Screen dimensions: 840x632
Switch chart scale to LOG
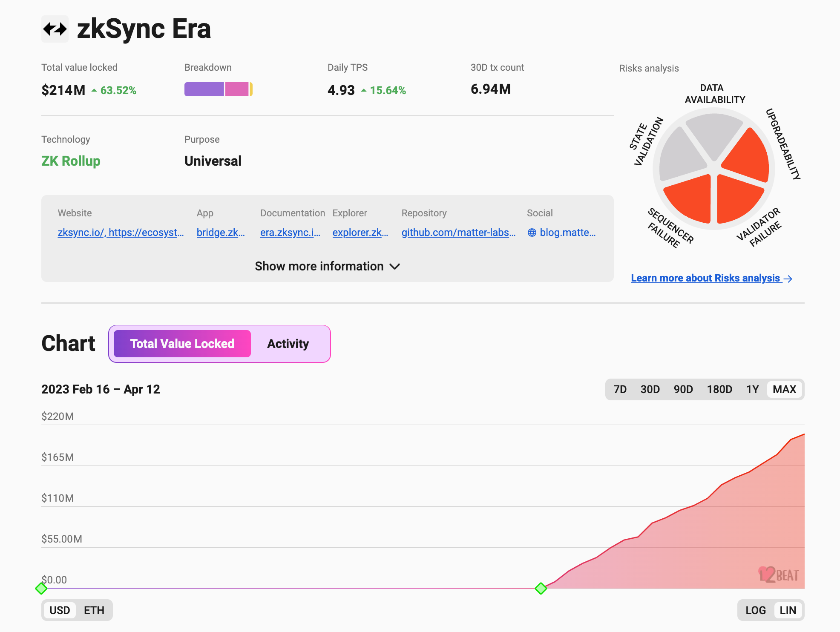point(755,610)
